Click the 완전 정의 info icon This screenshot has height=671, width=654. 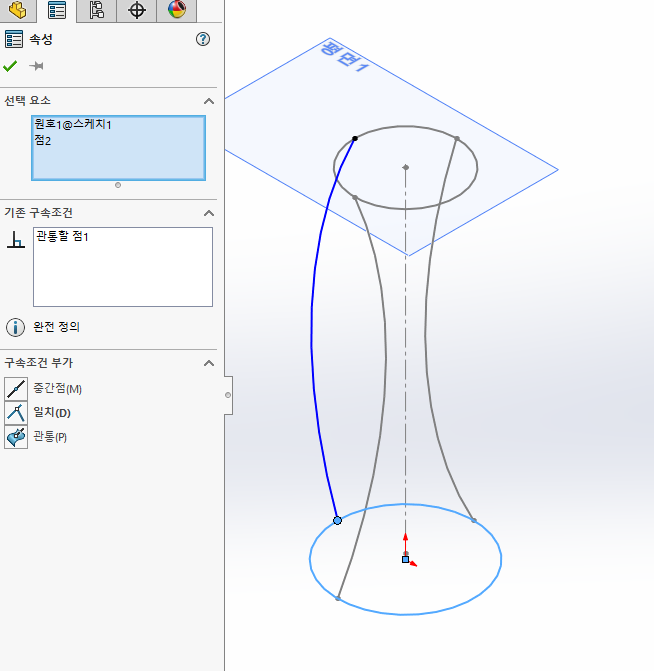[15, 327]
